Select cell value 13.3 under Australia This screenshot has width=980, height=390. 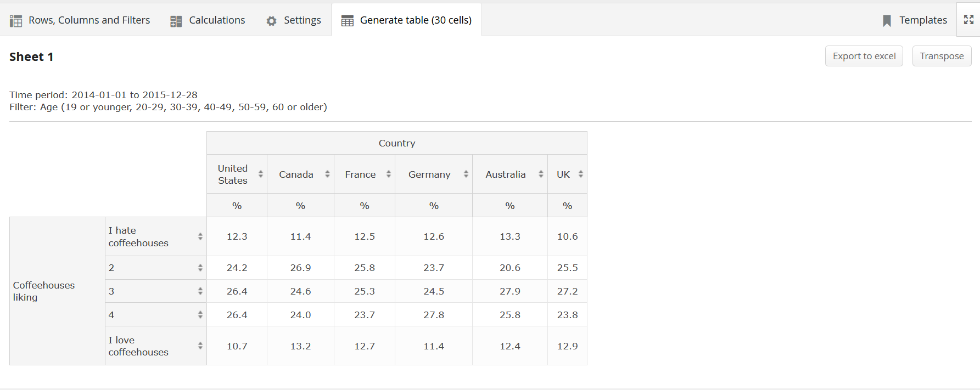510,236
